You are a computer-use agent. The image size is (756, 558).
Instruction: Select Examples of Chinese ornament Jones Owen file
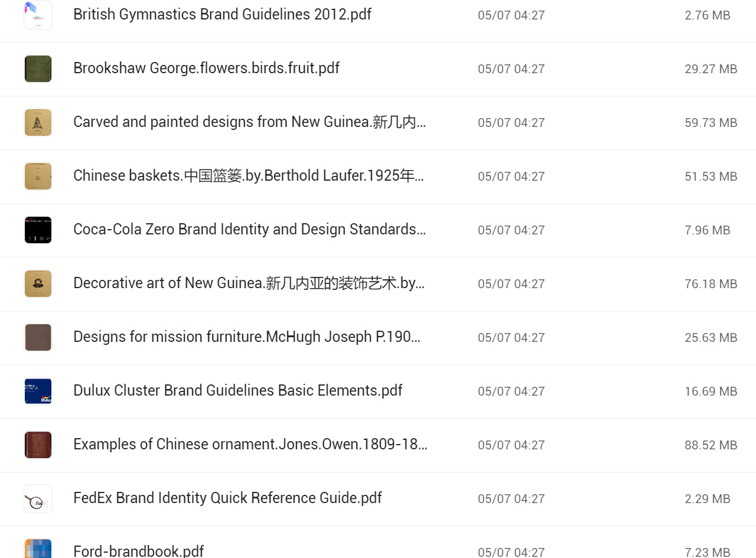[x=250, y=444]
